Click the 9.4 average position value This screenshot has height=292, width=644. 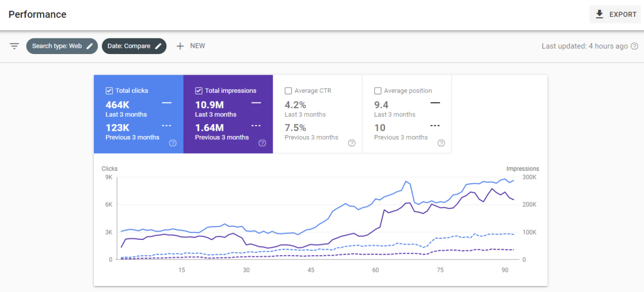(x=381, y=105)
